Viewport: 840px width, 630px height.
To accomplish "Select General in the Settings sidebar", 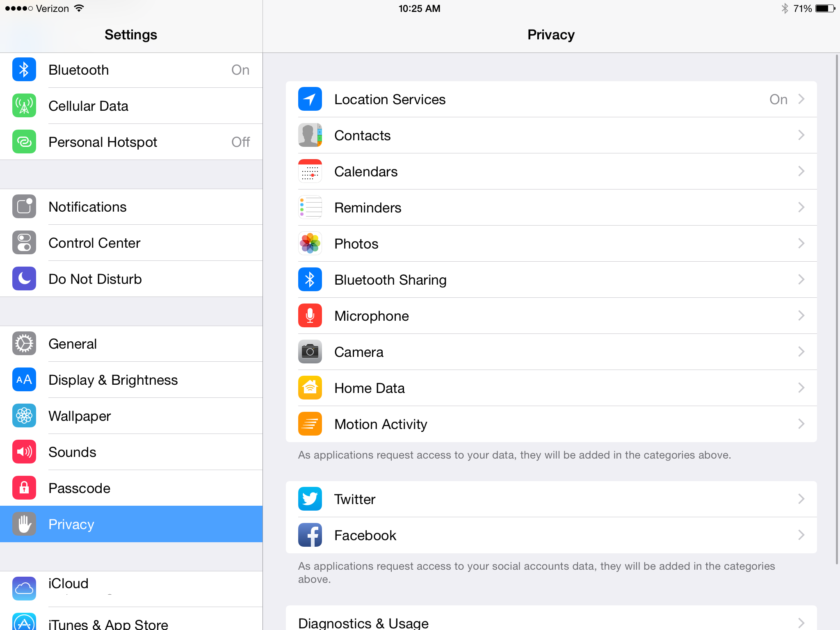I will (x=131, y=344).
